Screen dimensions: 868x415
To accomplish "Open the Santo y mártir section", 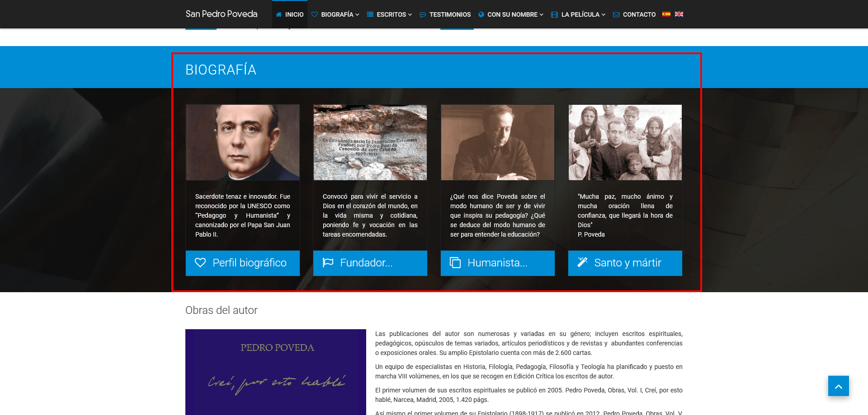I will (x=625, y=263).
